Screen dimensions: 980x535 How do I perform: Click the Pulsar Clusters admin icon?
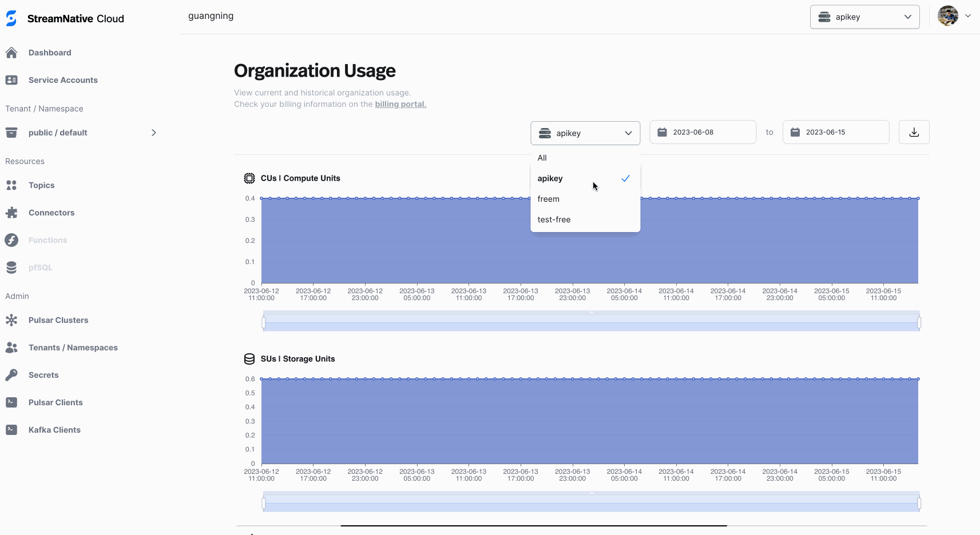[11, 320]
